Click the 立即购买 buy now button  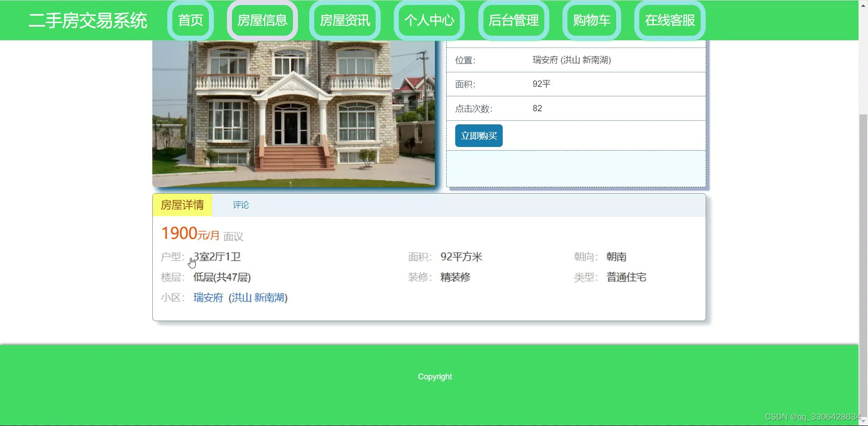click(x=478, y=135)
